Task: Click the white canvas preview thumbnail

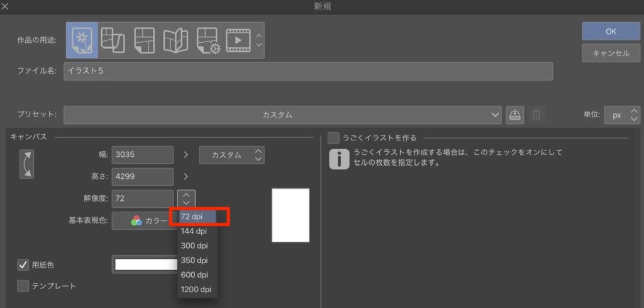Action: click(291, 215)
